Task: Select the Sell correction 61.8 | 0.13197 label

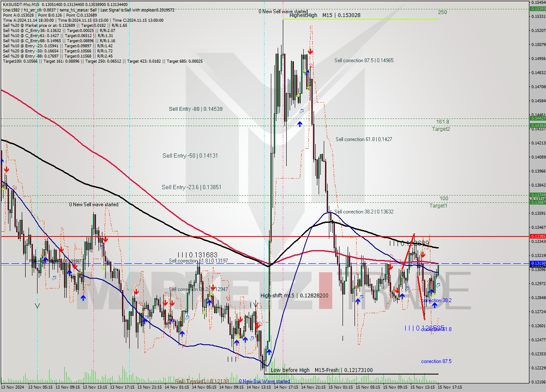Action: (x=198, y=261)
